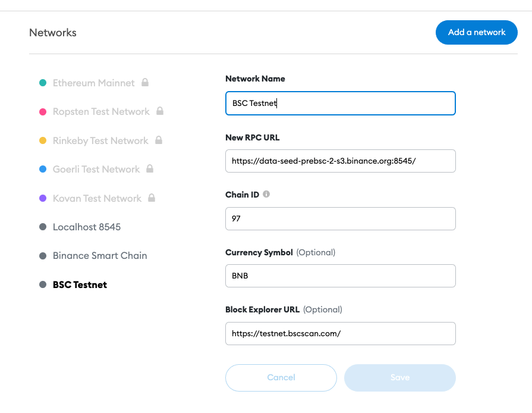Click the green dot next to Ethereum Mainnet
The width and height of the screenshot is (532, 413).
point(43,83)
